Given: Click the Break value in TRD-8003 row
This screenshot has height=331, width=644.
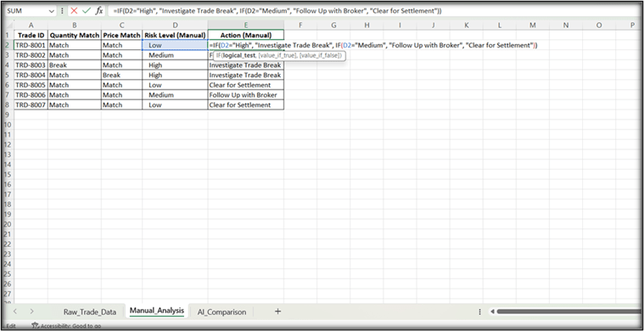Looking at the screenshot, I should (x=75, y=65).
